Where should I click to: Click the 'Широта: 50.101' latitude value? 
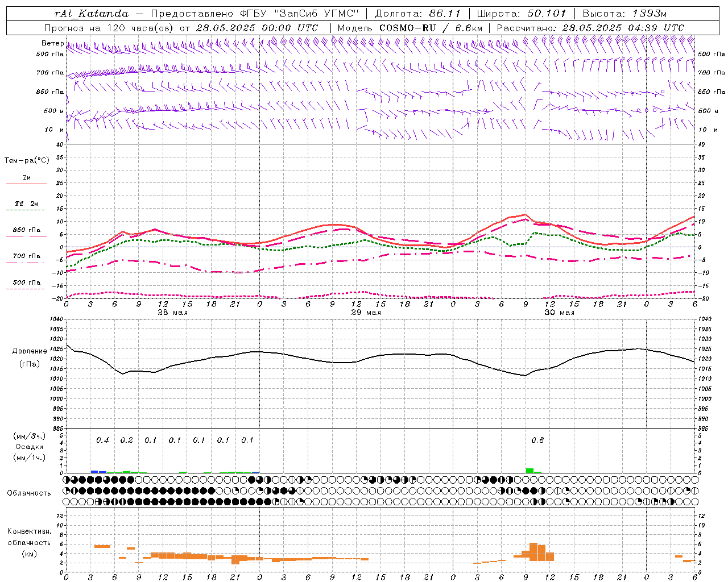pos(522,14)
